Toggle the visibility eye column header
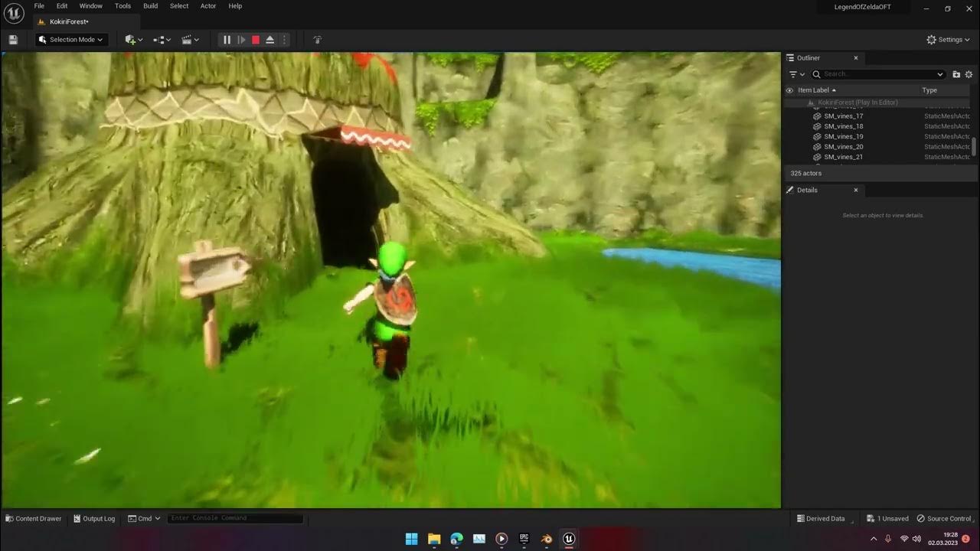 click(789, 90)
